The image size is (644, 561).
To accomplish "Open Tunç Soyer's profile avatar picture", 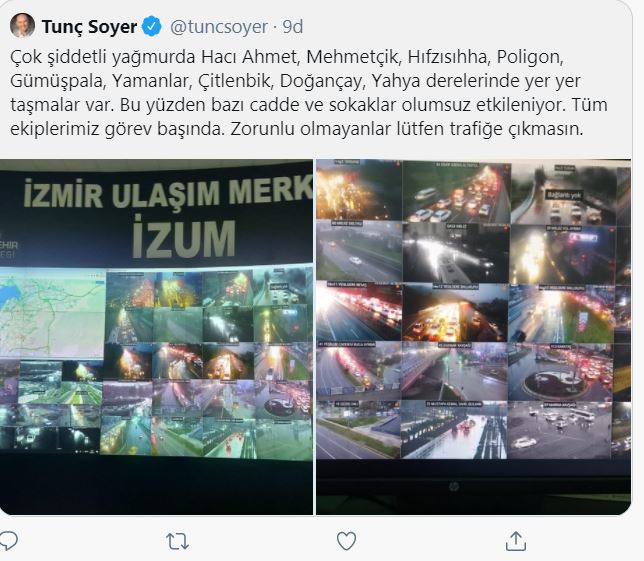I will (x=22, y=25).
